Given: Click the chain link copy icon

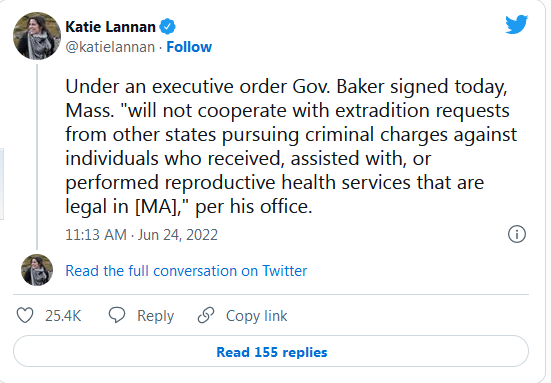Looking at the screenshot, I should click(x=206, y=315).
